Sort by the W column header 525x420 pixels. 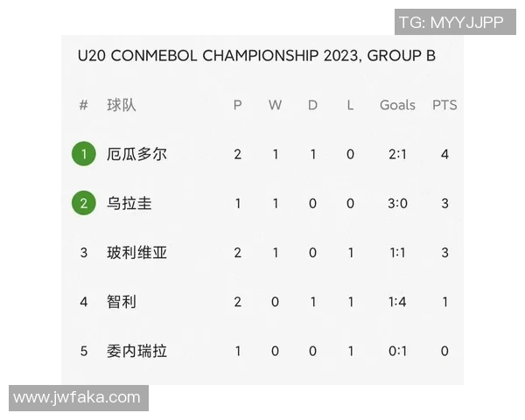[275, 105]
